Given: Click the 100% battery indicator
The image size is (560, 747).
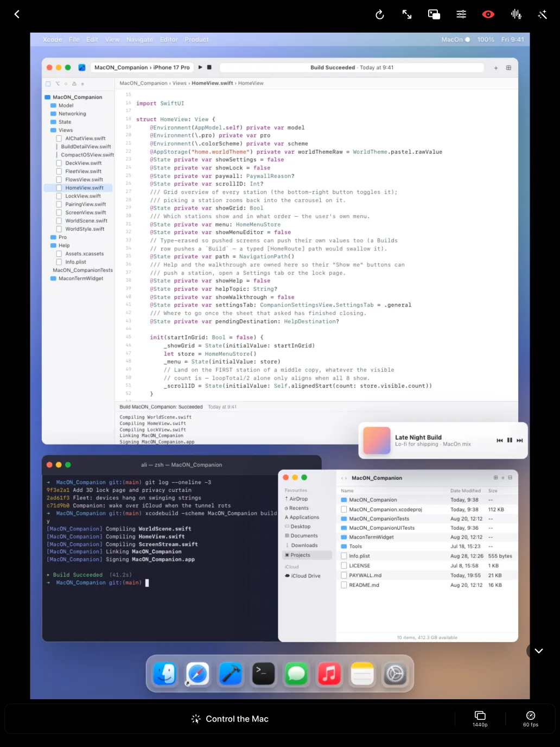Looking at the screenshot, I should pyautogui.click(x=486, y=40).
